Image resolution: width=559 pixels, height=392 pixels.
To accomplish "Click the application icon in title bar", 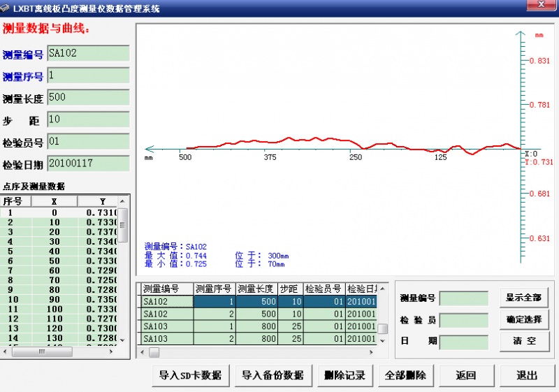I will tap(5, 8).
